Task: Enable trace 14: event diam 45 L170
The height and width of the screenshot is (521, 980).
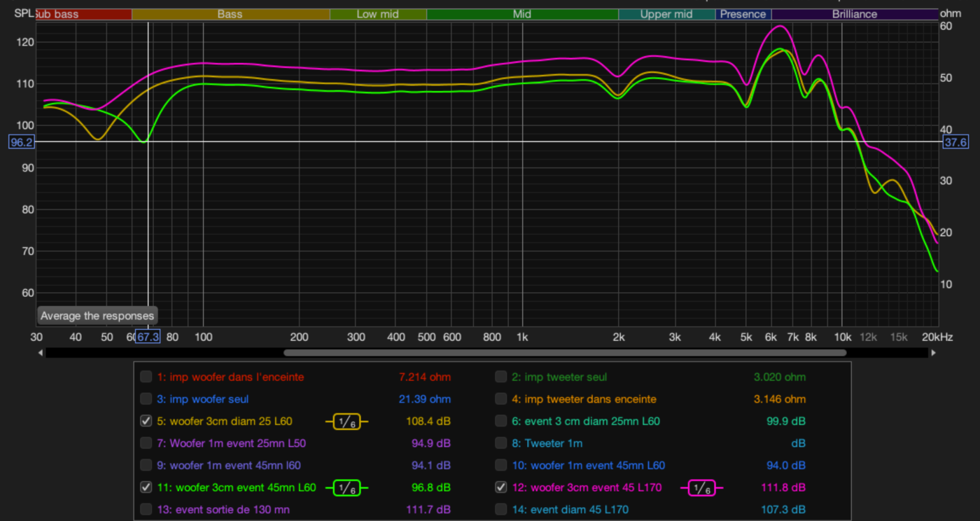Action: [500, 510]
